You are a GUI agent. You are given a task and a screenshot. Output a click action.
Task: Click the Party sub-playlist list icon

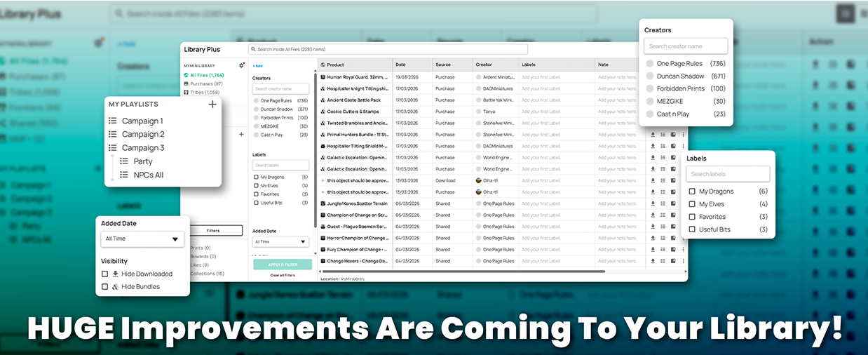click(124, 161)
